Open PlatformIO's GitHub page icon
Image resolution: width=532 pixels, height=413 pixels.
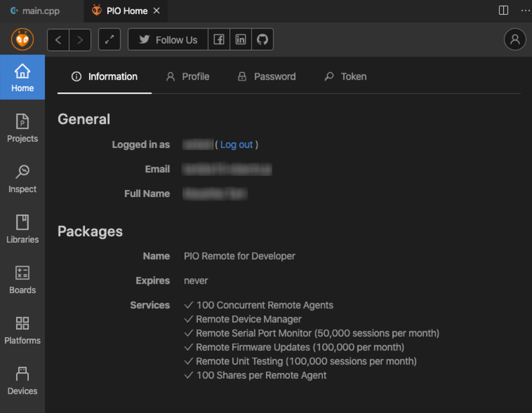pyautogui.click(x=262, y=39)
